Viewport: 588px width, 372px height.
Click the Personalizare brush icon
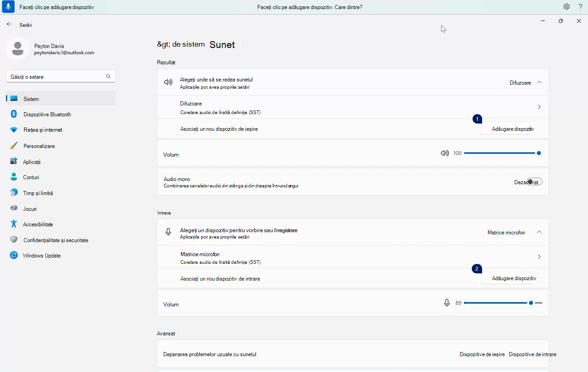pyautogui.click(x=14, y=146)
